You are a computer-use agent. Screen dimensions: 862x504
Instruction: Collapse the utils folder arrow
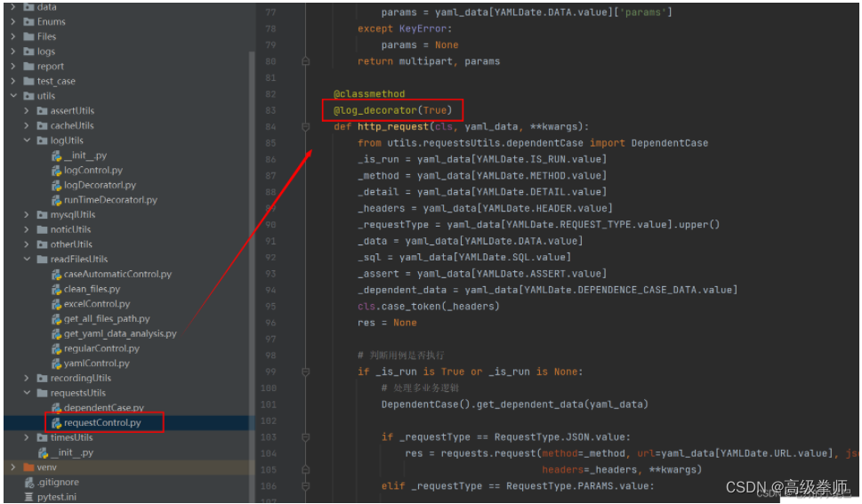pyautogui.click(x=13, y=96)
